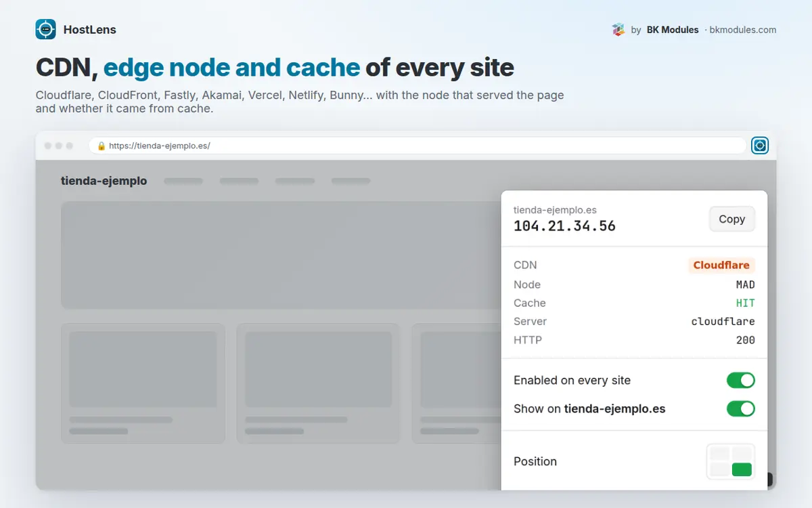
Task: Click the Node row label
Action: point(527,284)
